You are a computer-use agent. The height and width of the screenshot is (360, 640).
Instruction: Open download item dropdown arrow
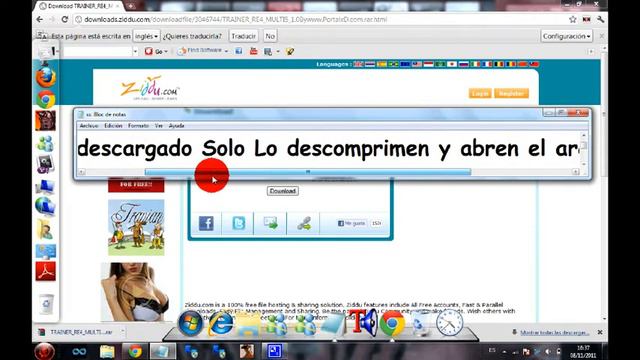[x=122, y=332]
